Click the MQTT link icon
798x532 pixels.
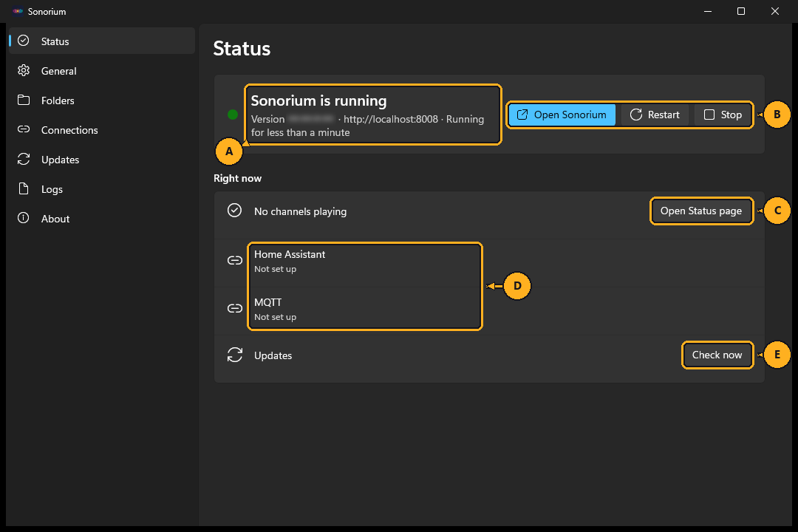235,308
